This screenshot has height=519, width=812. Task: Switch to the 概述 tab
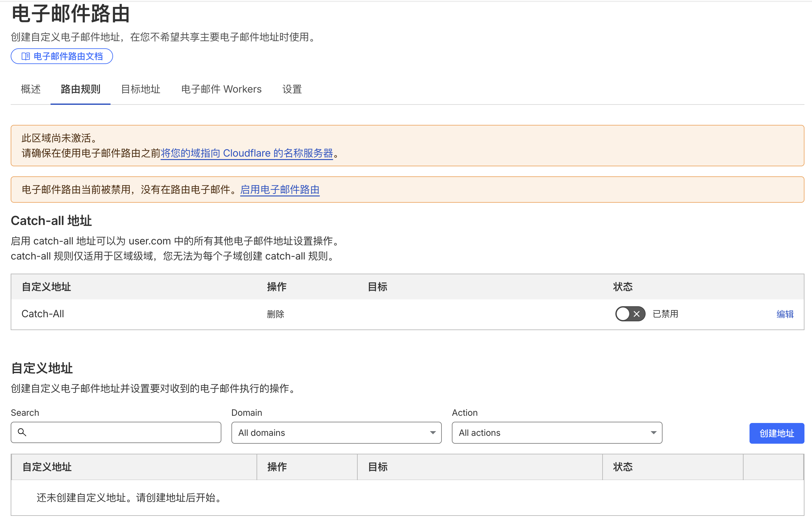30,89
